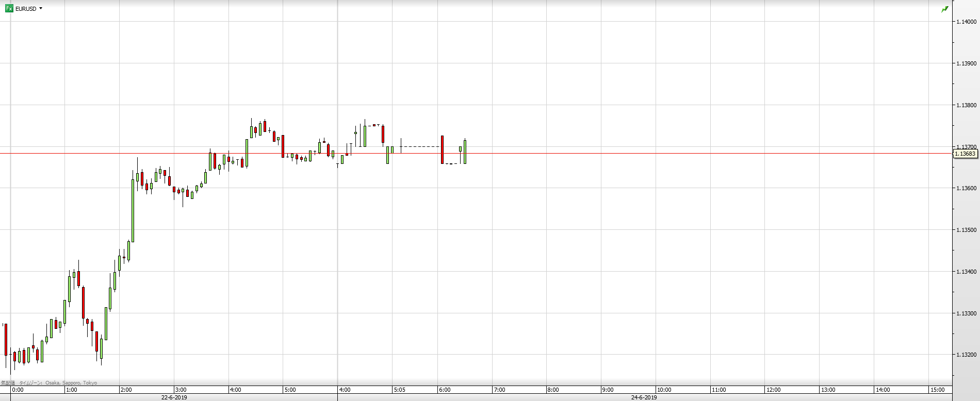Click the green Fx symbol icon
Viewport: 980px width, 401px height.
pyautogui.click(x=9, y=9)
